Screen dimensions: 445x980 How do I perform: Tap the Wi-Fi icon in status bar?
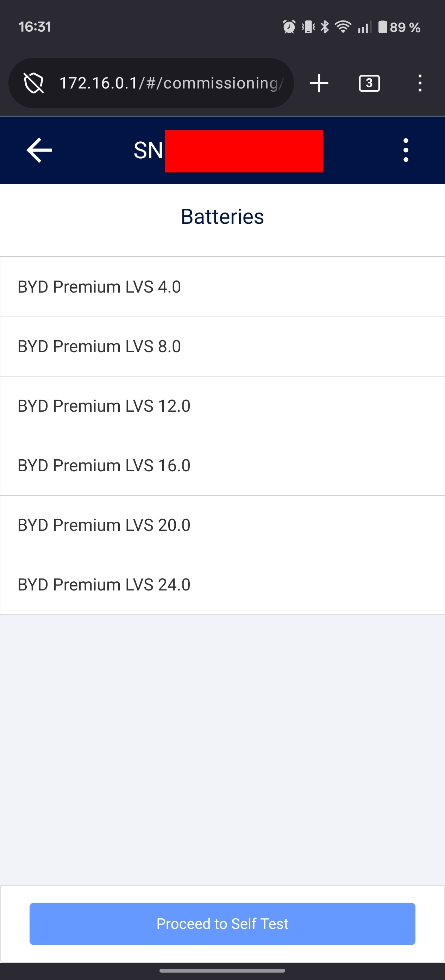coord(343,27)
